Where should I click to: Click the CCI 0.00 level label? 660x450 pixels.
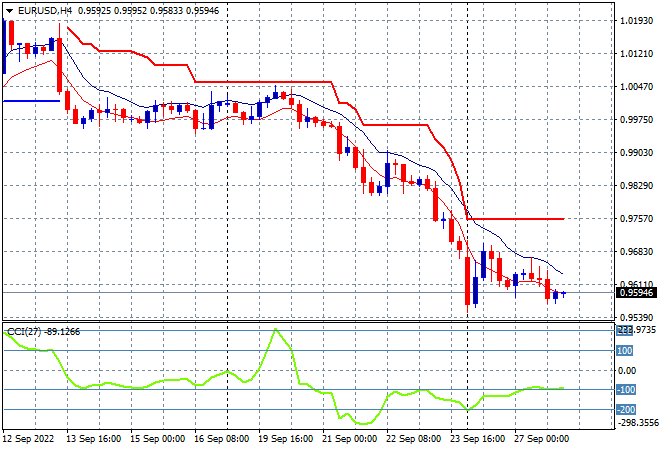[x=627, y=370]
